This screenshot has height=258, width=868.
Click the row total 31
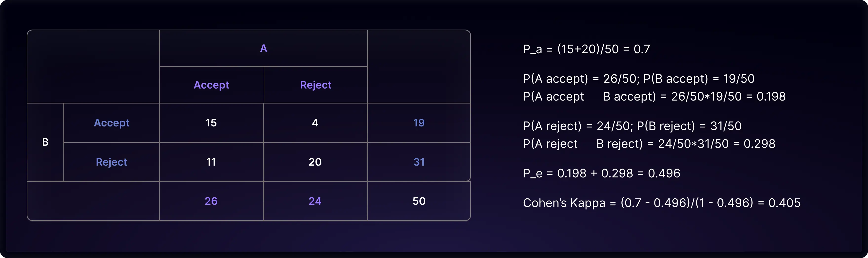click(x=419, y=162)
